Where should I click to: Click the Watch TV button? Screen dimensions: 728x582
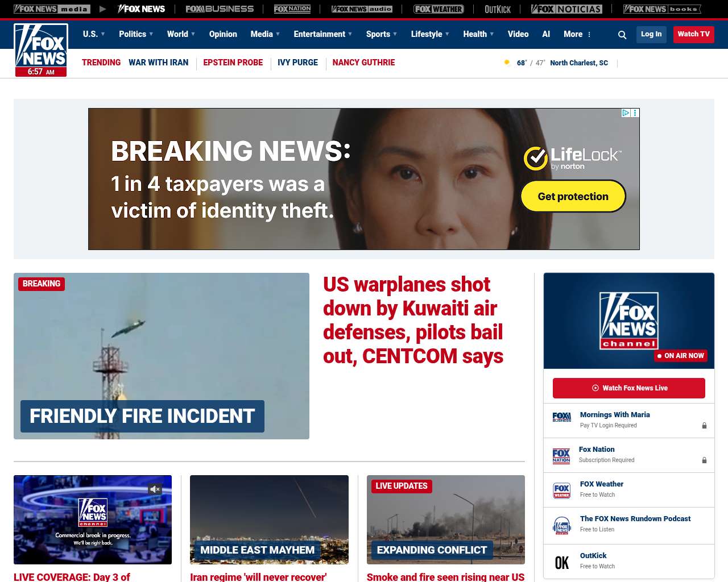pos(693,34)
